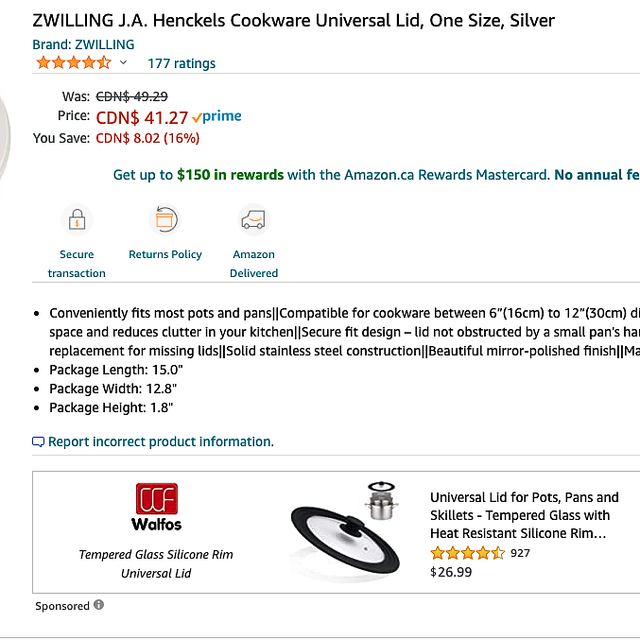Click the prime badge next to price

[217, 117]
